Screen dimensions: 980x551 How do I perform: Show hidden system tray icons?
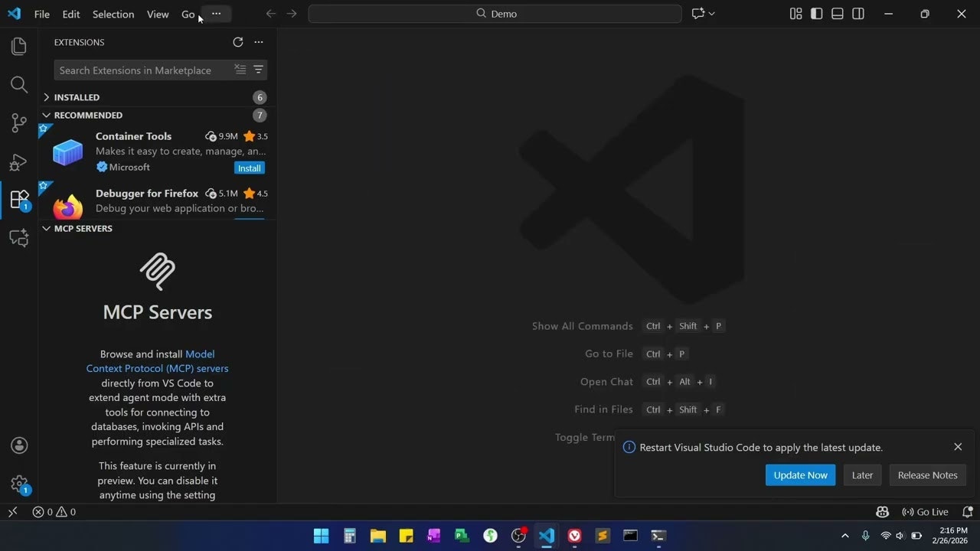[845, 536]
